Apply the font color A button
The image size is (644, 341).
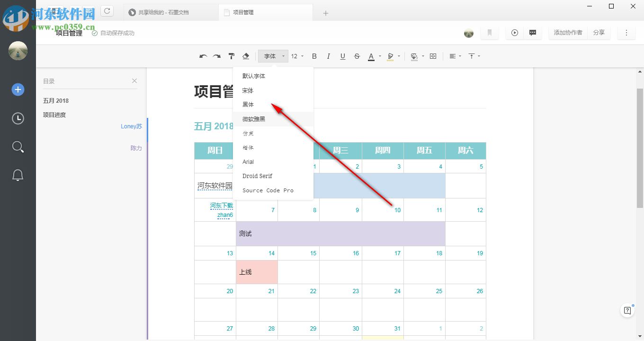[x=371, y=56]
